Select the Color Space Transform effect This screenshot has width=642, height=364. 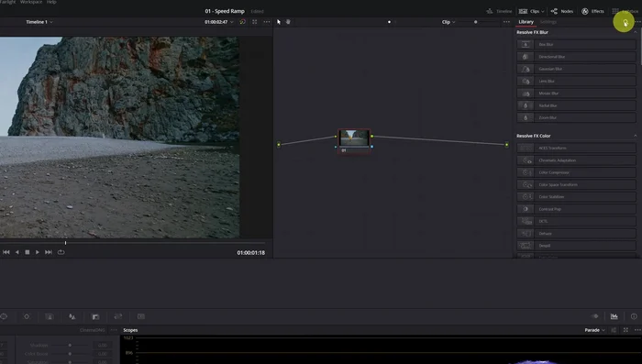[577, 184]
